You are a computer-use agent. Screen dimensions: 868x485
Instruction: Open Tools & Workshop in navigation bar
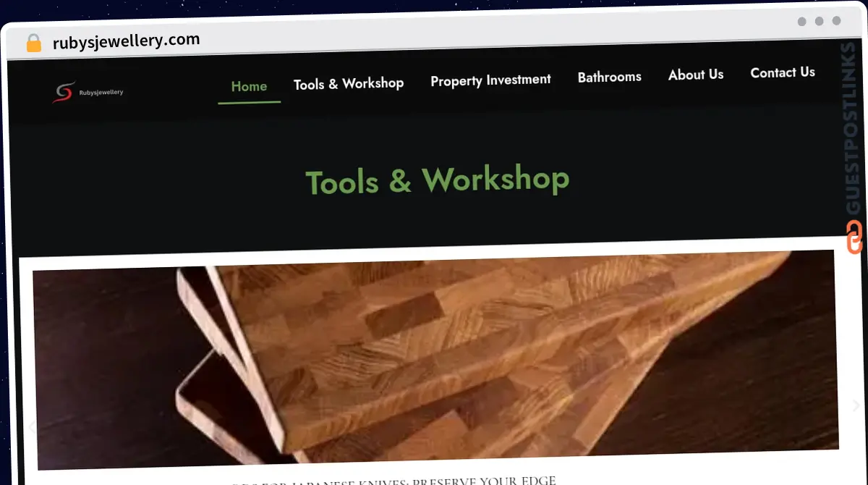pyautogui.click(x=349, y=84)
